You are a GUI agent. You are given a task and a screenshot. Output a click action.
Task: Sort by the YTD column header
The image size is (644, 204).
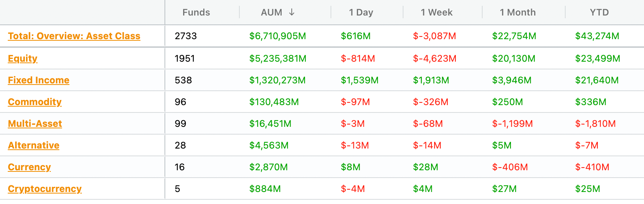pyautogui.click(x=599, y=12)
